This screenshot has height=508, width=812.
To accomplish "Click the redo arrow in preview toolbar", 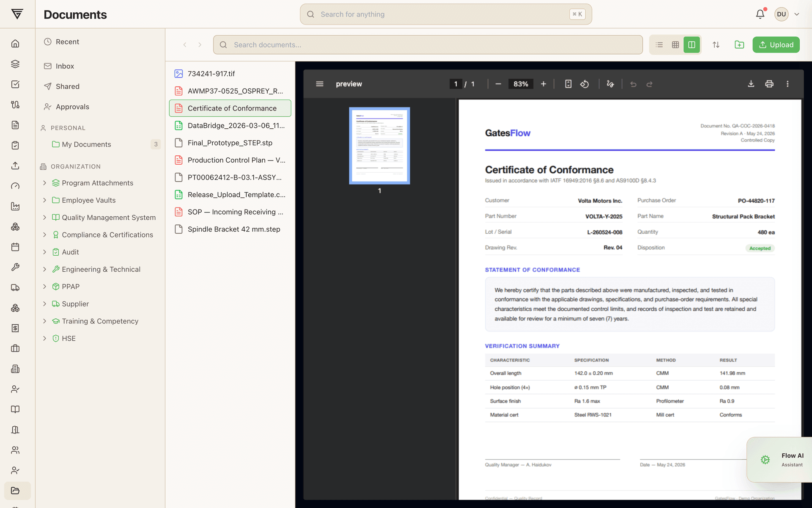I will 650,84.
